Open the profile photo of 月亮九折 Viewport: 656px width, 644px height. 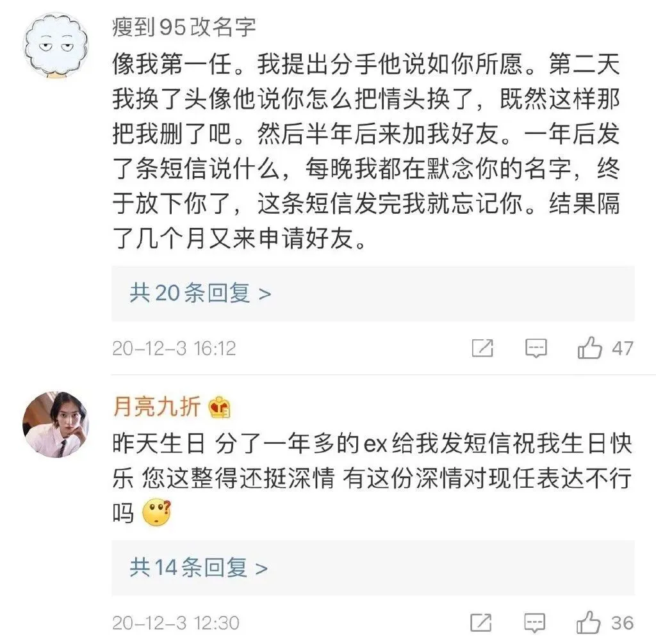[56, 424]
